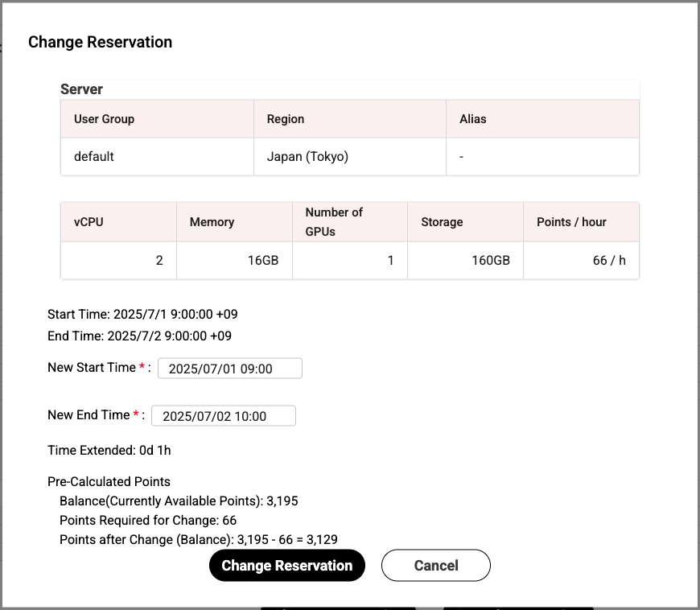Click the 16GB memory value cell
The image size is (700, 610).
click(262, 261)
